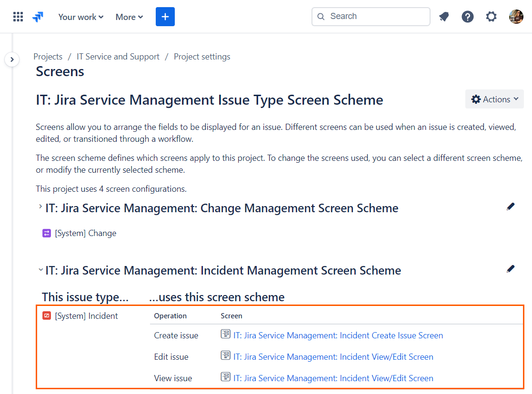Open the Your work menu
This screenshot has width=532, height=394.
pyautogui.click(x=80, y=17)
